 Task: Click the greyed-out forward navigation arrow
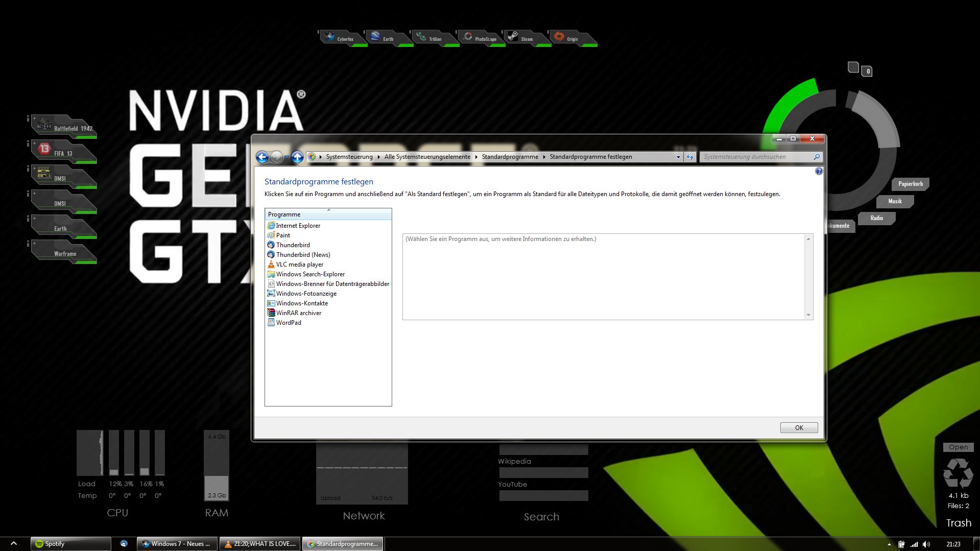276,157
